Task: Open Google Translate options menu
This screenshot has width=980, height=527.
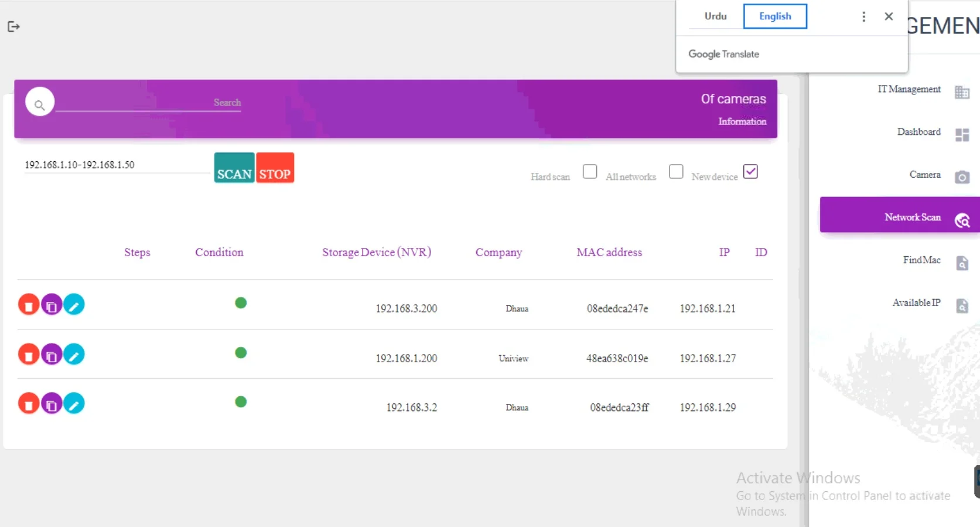Action: [863, 16]
